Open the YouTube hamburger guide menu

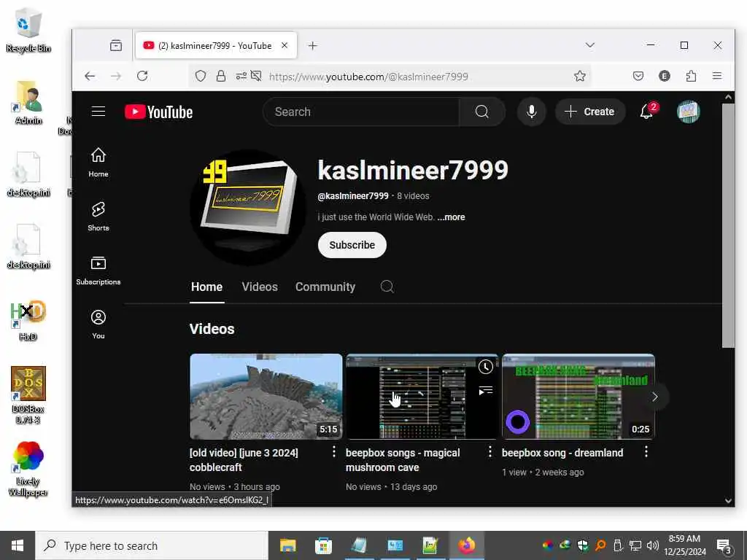pyautogui.click(x=98, y=112)
